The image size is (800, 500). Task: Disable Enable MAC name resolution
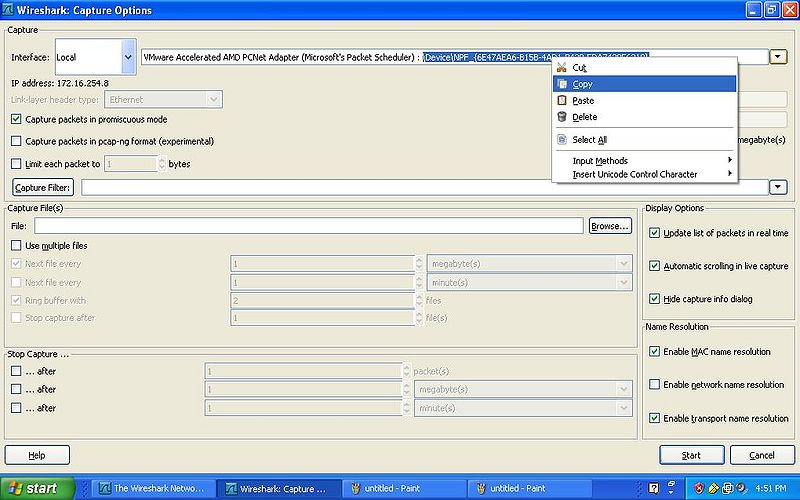click(x=654, y=352)
